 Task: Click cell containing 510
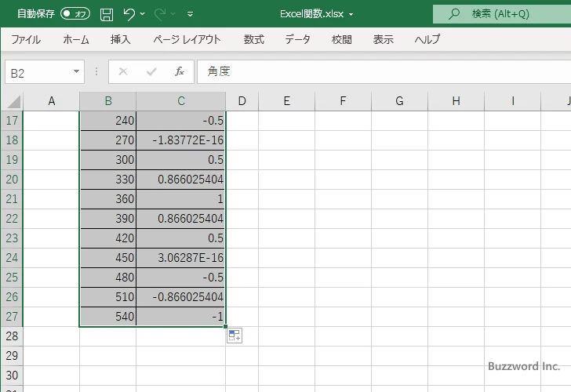[x=108, y=297]
